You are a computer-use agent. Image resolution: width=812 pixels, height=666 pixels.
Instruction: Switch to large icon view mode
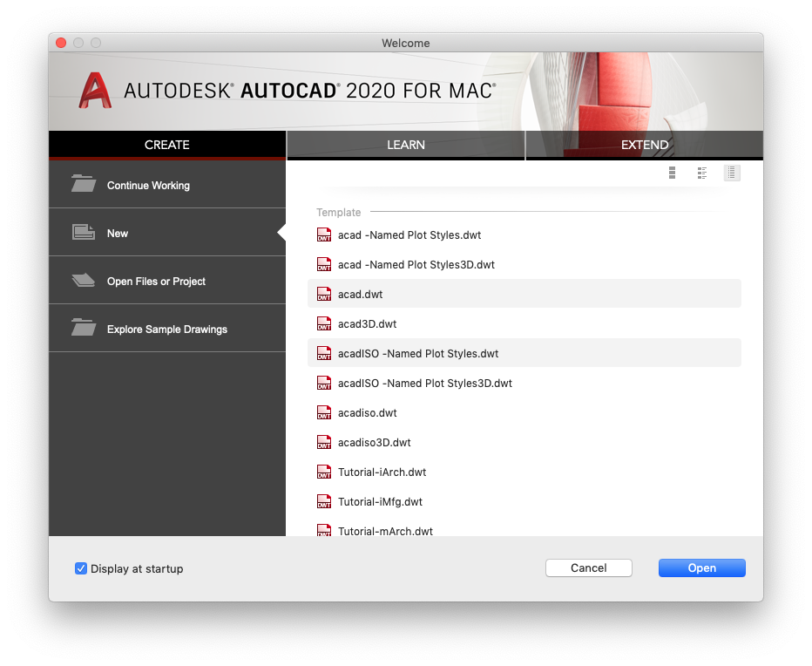click(672, 173)
